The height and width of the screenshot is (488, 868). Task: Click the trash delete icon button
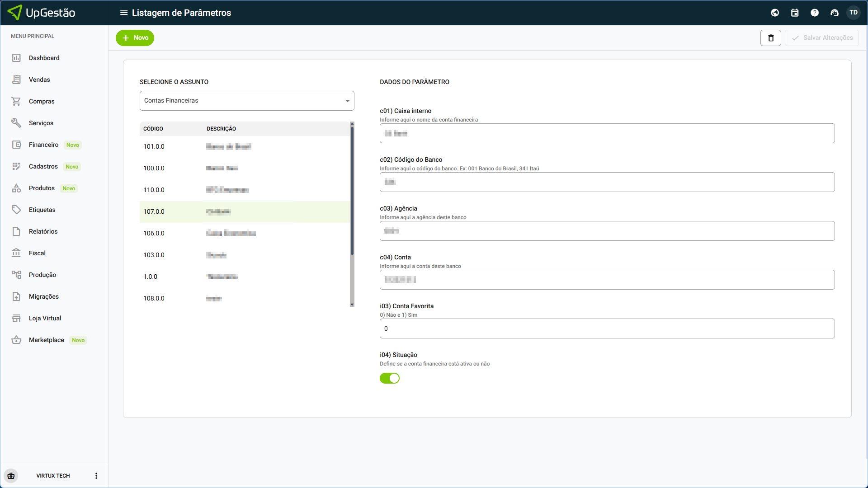pyautogui.click(x=771, y=38)
